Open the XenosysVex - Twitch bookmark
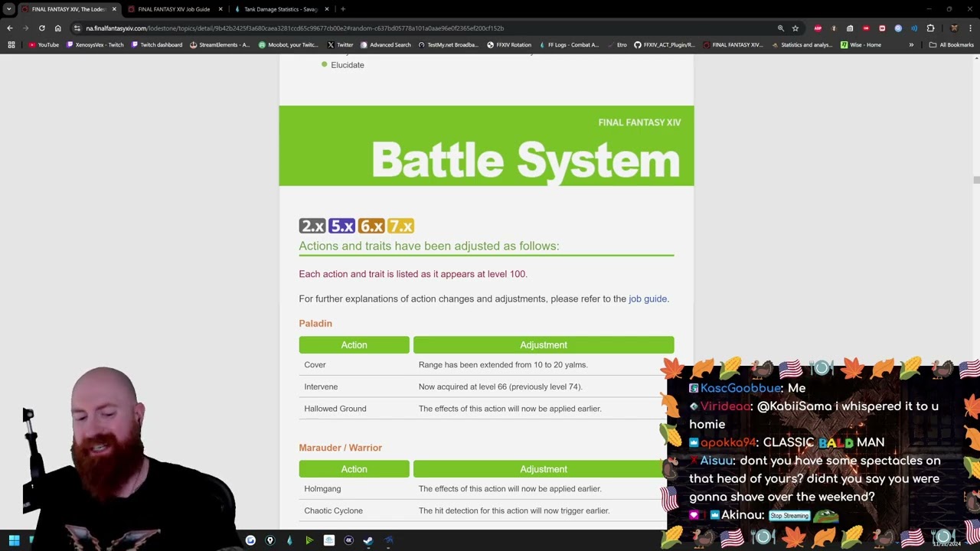 coord(96,45)
